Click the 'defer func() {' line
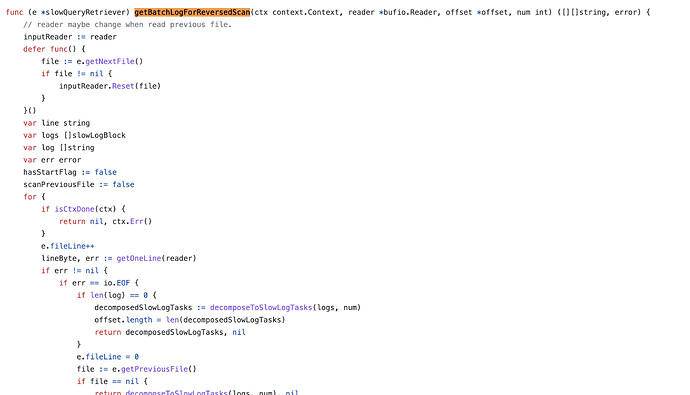Viewport: 690px width, 395px height. tap(54, 49)
